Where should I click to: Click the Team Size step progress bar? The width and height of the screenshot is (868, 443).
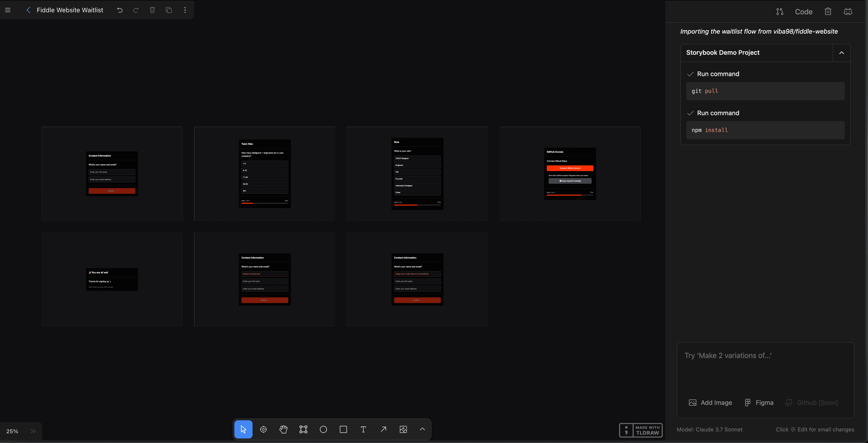[x=265, y=203]
